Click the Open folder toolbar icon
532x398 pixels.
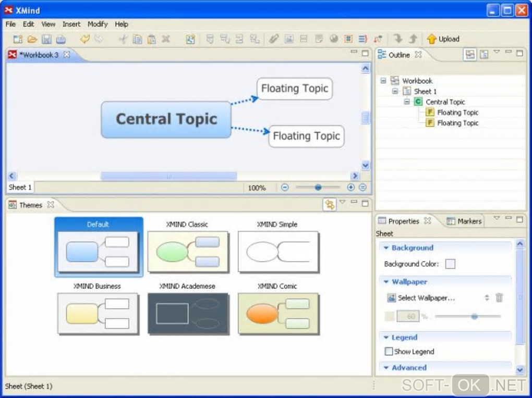32,39
